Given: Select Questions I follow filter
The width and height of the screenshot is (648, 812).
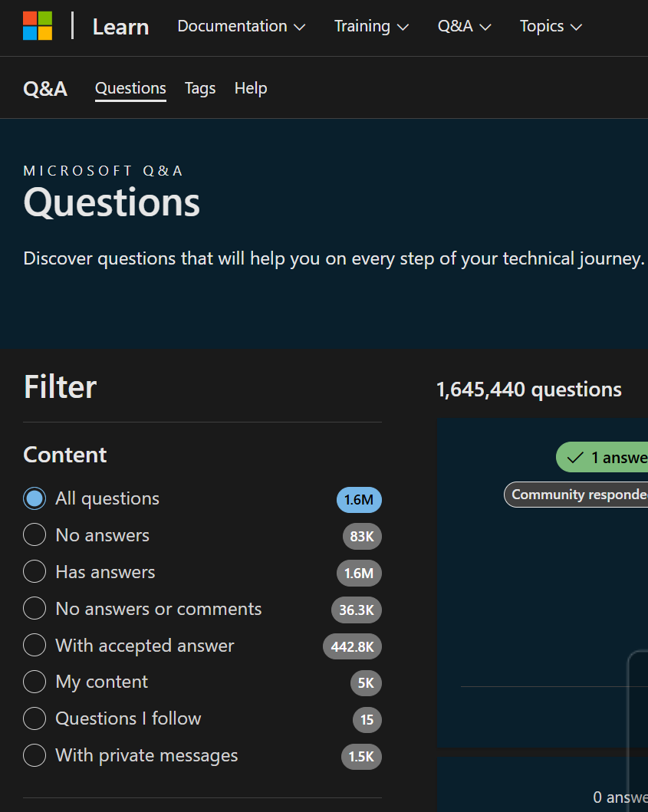Looking at the screenshot, I should (35, 718).
